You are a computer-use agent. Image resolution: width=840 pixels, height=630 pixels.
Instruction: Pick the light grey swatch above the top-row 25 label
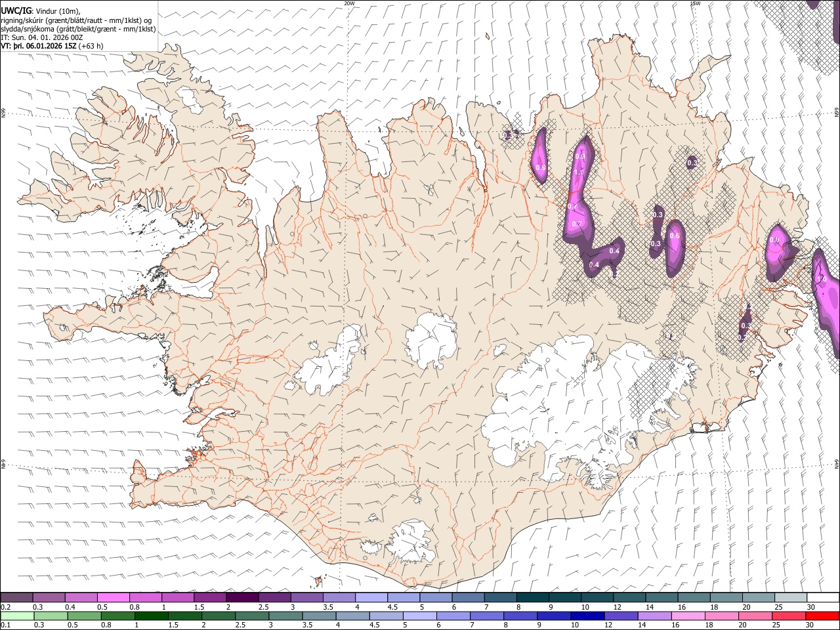791,598
